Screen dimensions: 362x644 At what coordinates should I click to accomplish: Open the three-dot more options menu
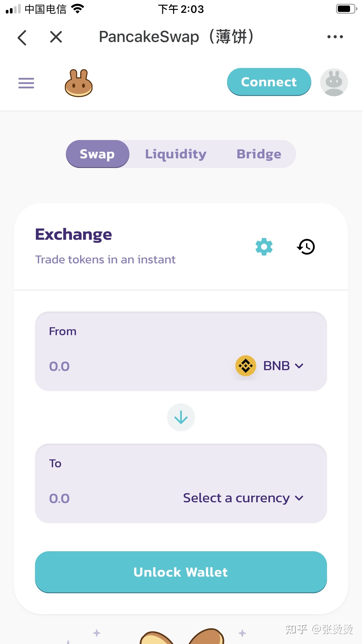pos(335,37)
